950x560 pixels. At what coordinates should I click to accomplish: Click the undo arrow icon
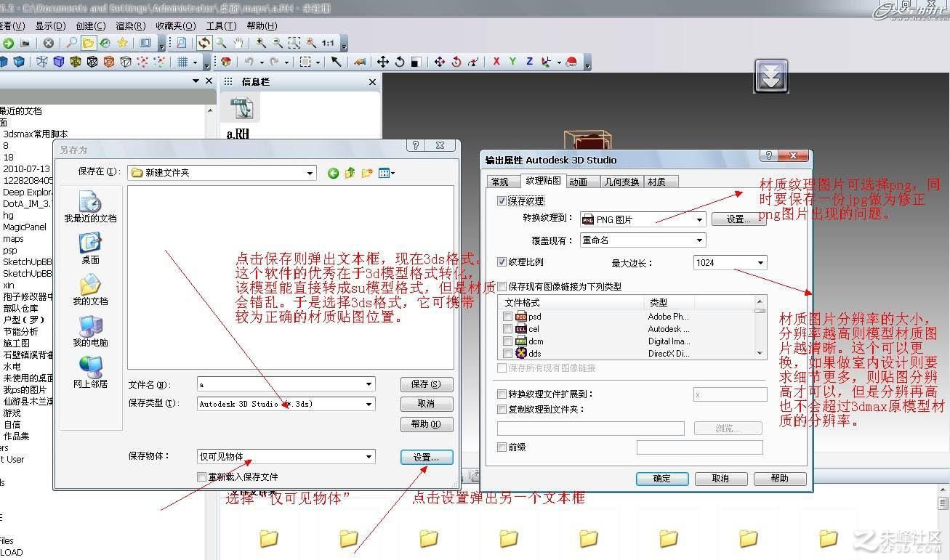pos(249,62)
